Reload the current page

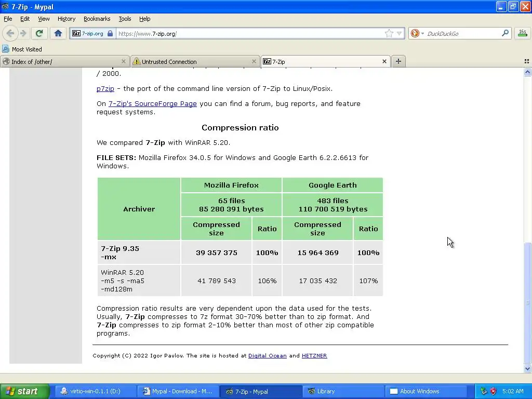click(x=39, y=33)
